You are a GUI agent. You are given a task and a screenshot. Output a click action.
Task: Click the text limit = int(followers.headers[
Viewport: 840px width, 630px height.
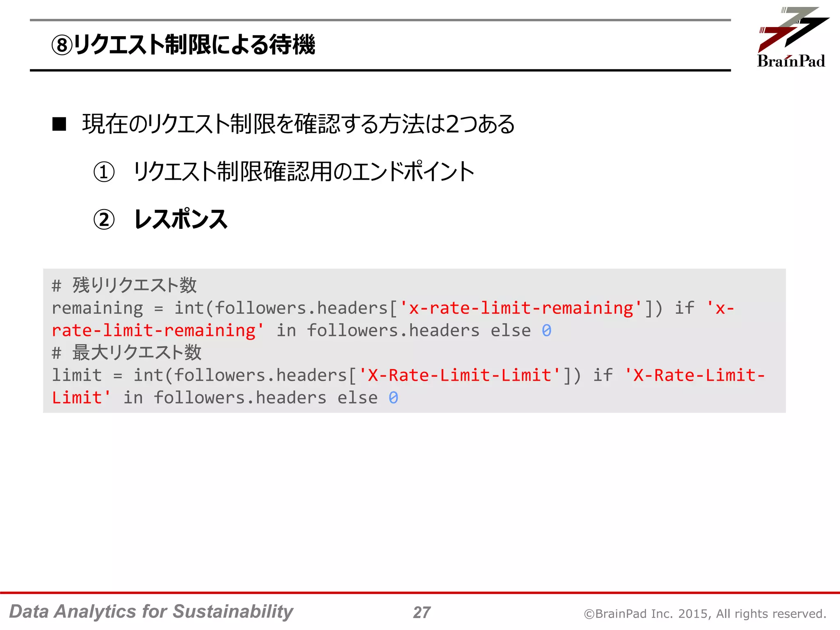point(204,375)
